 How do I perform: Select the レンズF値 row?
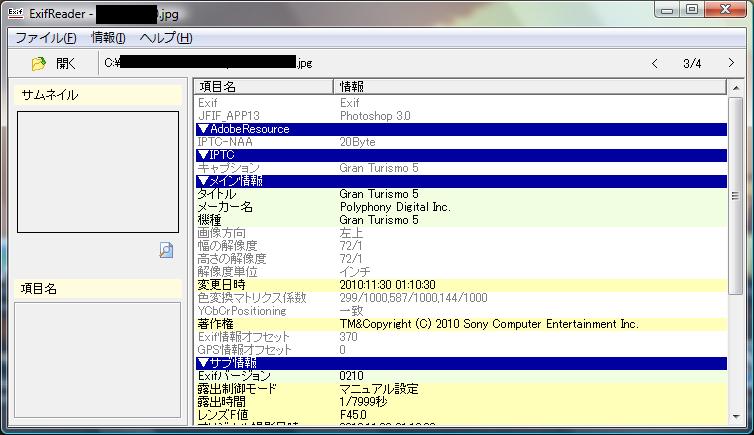tap(462, 415)
